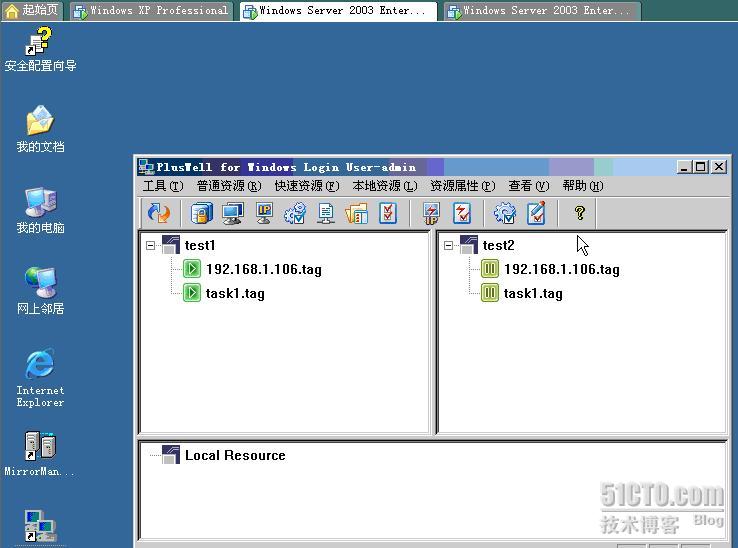Select the Local Resource tree label

pos(235,455)
